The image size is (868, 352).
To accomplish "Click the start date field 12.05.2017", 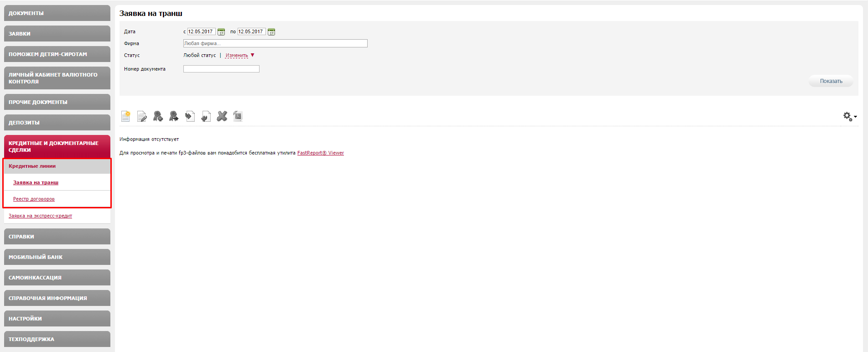I will [201, 31].
